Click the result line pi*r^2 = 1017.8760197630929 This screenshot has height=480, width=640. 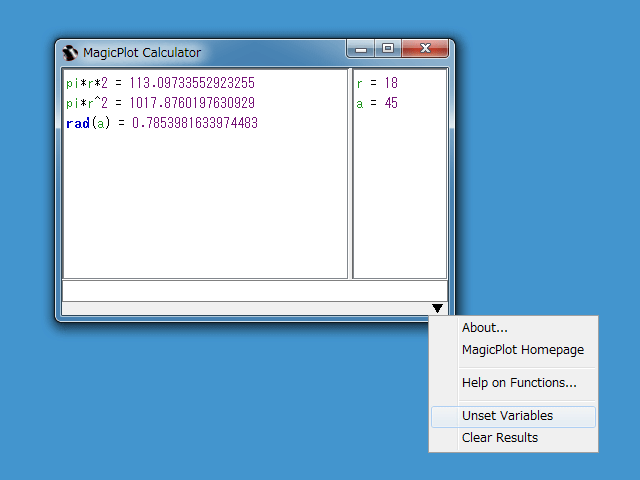click(x=160, y=103)
